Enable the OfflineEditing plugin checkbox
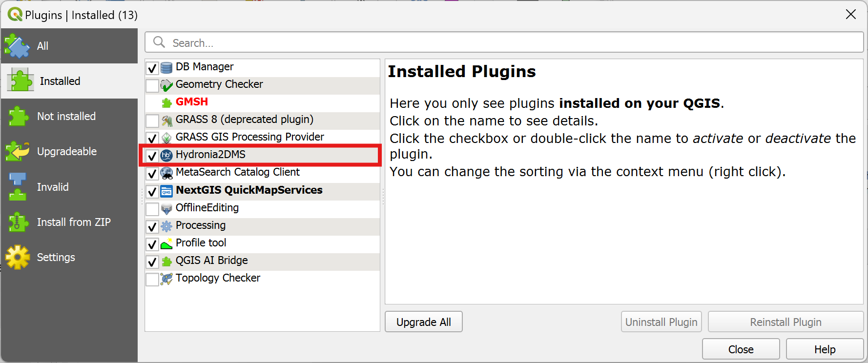The width and height of the screenshot is (868, 363). pos(152,209)
